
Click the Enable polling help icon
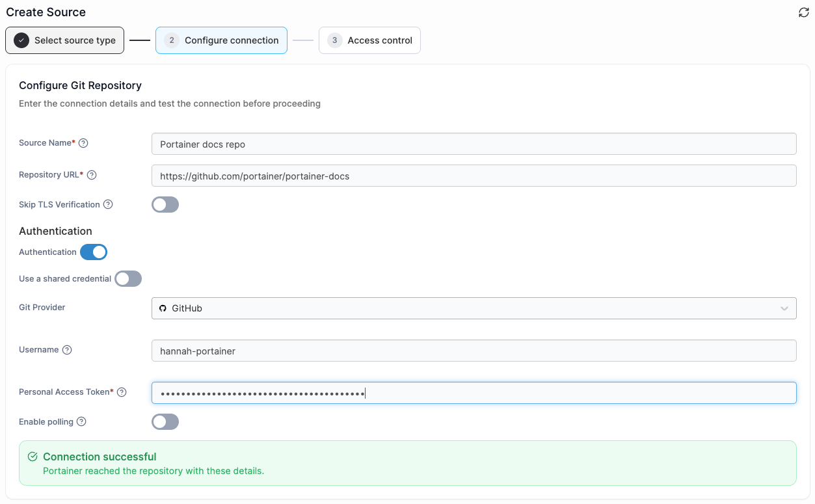[x=81, y=421]
